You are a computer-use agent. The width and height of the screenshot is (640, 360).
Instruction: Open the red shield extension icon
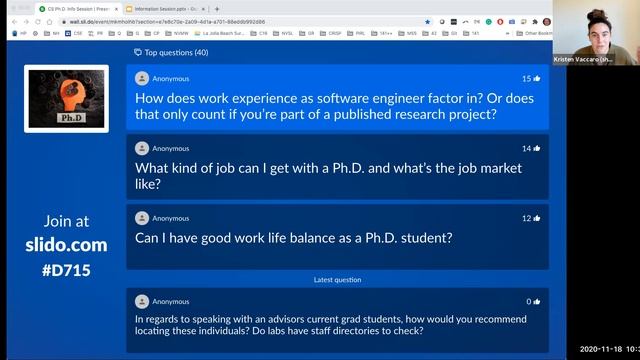[x=500, y=22]
